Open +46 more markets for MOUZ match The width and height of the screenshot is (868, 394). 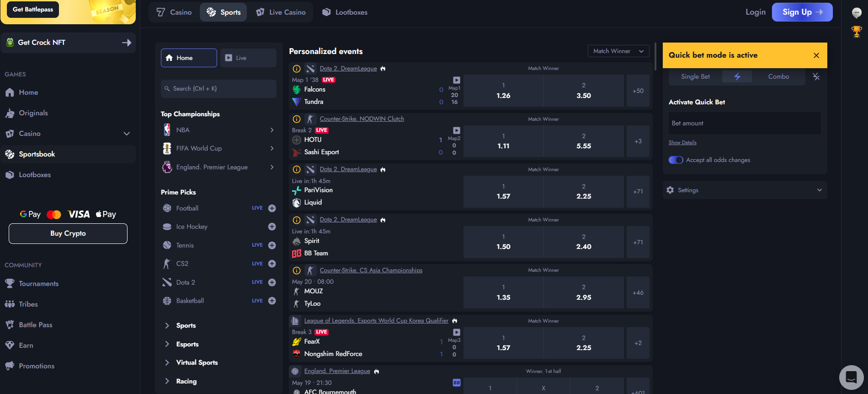[x=638, y=292]
